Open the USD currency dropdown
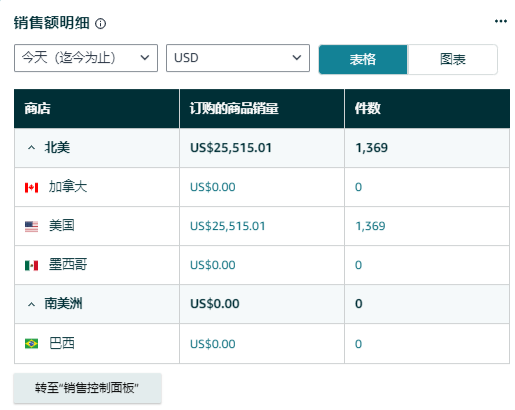This screenshot has width=515, height=410. point(238,58)
